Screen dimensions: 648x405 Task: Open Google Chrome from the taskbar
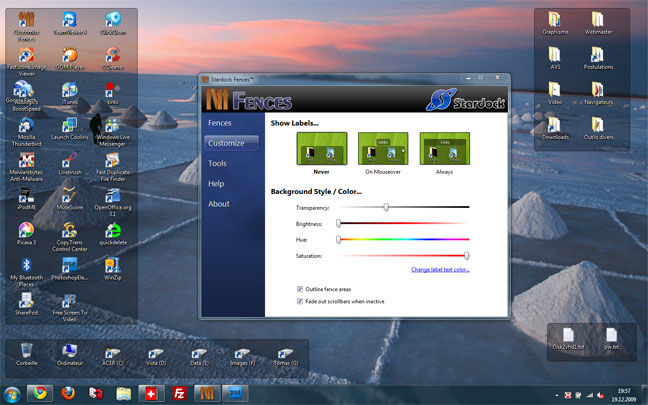(x=40, y=394)
